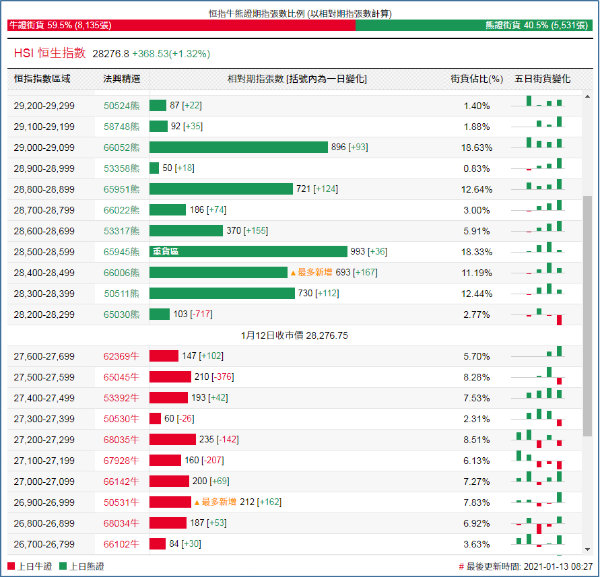
Task: Open bear certificate 66022熊 link
Action: 121,210
